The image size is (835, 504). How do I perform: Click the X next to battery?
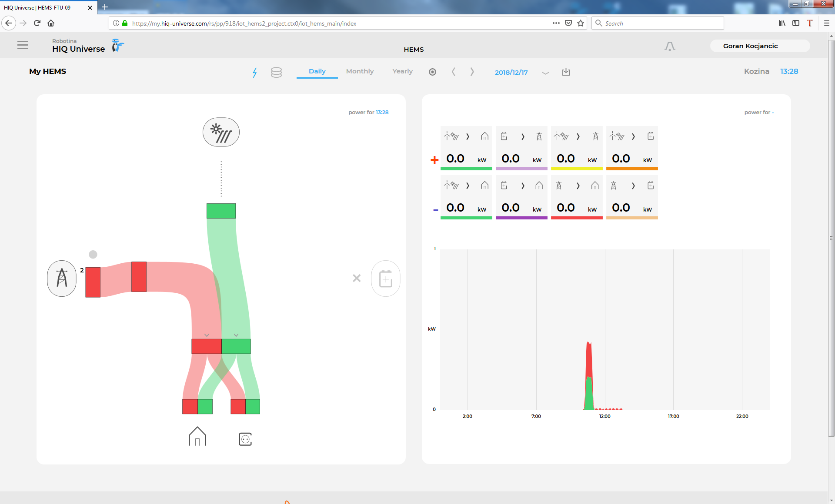click(357, 278)
